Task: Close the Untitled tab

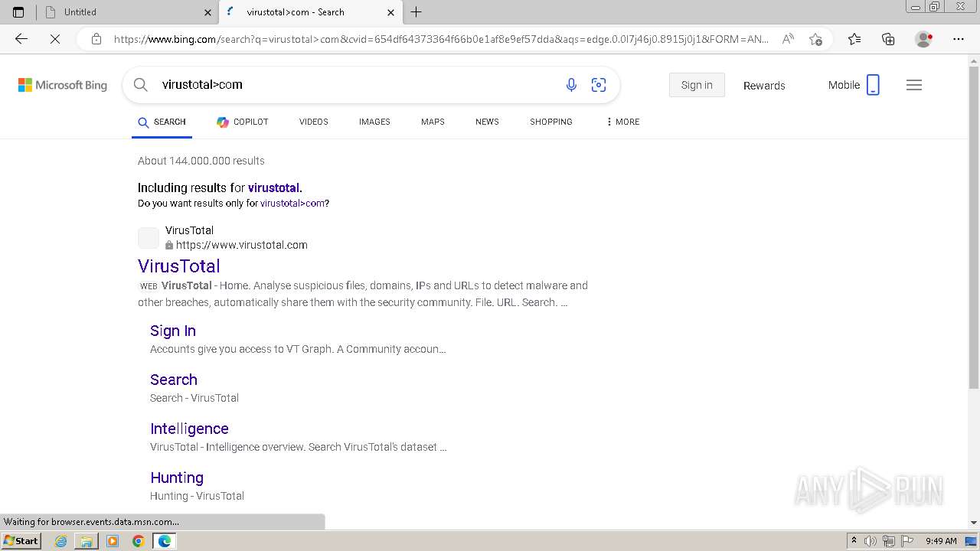Action: click(207, 12)
